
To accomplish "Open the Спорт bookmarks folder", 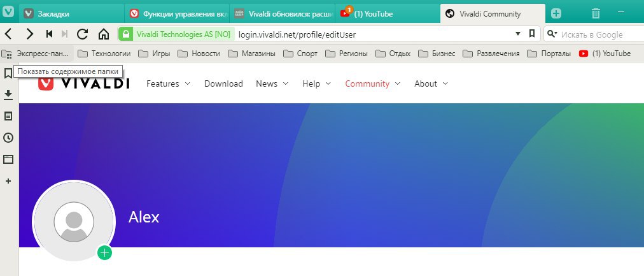I will 300,54.
